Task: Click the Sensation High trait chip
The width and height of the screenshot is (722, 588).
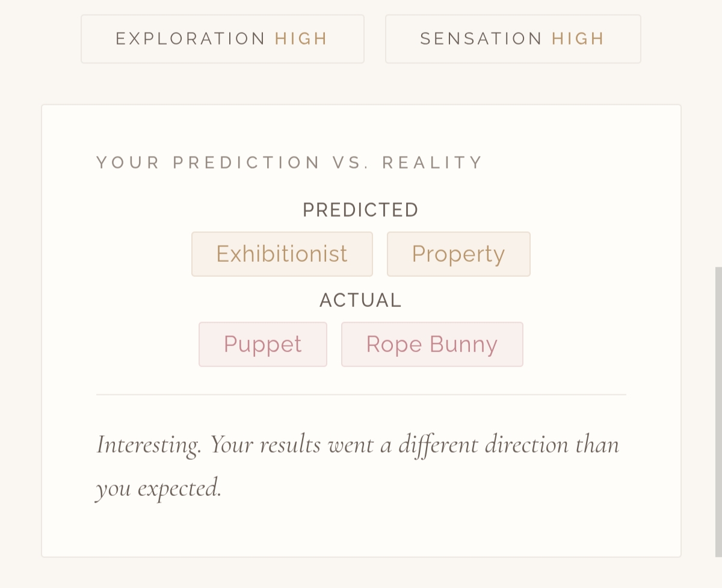Action: pos(513,39)
